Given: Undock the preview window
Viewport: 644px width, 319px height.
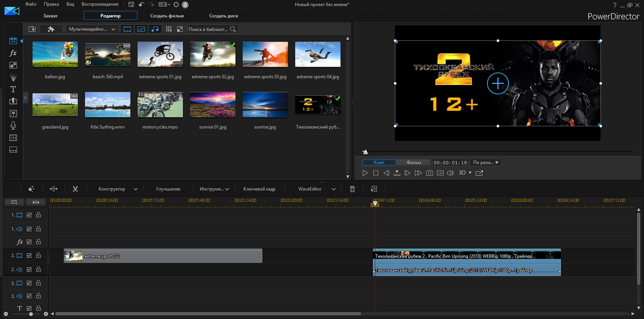Looking at the screenshot, I should (x=479, y=173).
